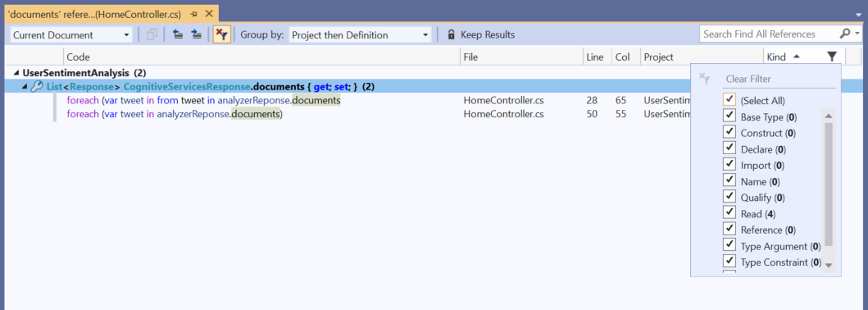Screen dimensions: 868x310
Task: Collapse the UserSentimentAnalysis group
Action: point(16,72)
